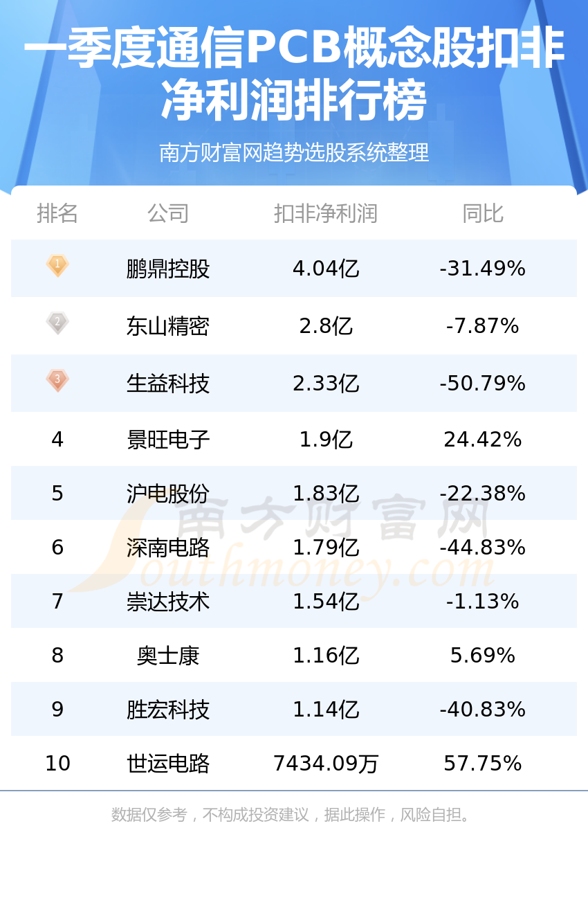
Task: Click the gold rank 1 medal icon
Action: pos(57,266)
